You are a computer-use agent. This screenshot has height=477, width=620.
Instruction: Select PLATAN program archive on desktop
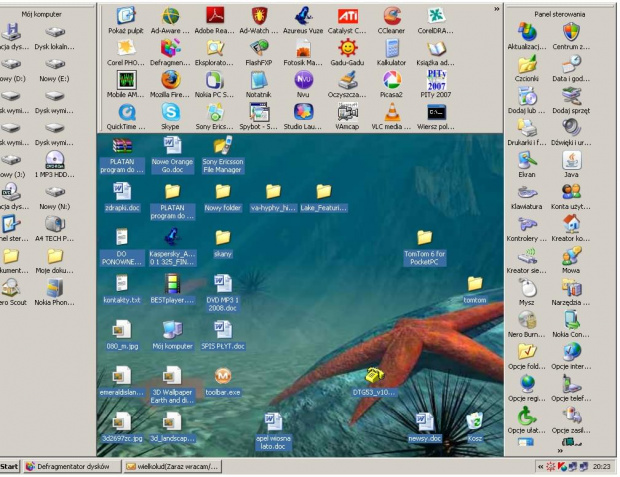click(122, 155)
